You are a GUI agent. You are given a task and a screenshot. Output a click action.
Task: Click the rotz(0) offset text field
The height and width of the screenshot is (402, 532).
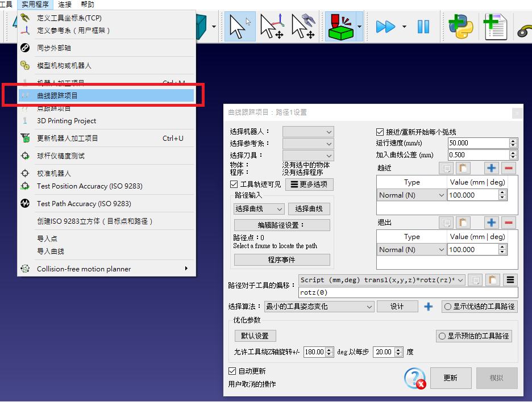(408, 292)
